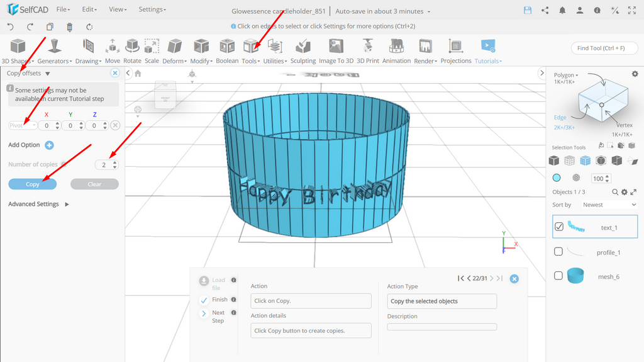
Task: Click Add Option plus button
Action: pos(49,145)
